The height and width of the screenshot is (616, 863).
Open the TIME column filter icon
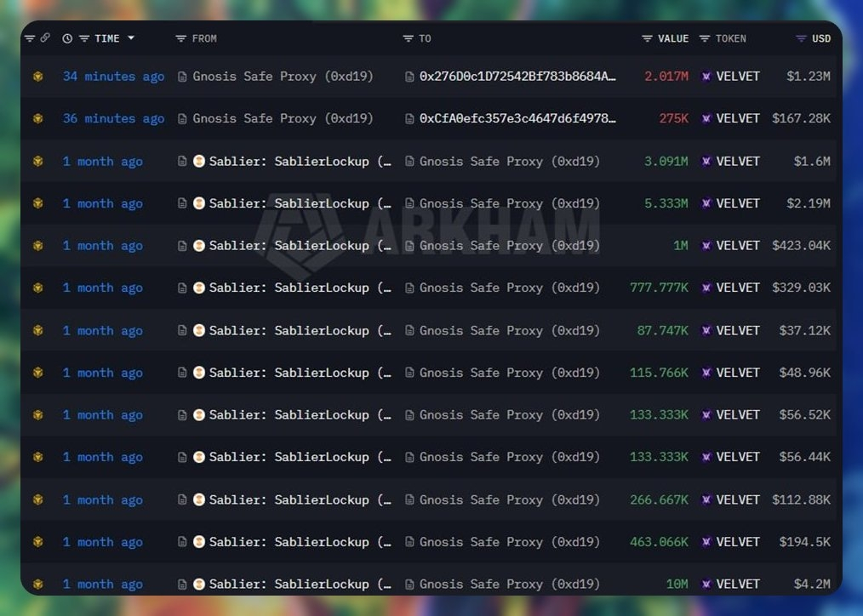84,38
